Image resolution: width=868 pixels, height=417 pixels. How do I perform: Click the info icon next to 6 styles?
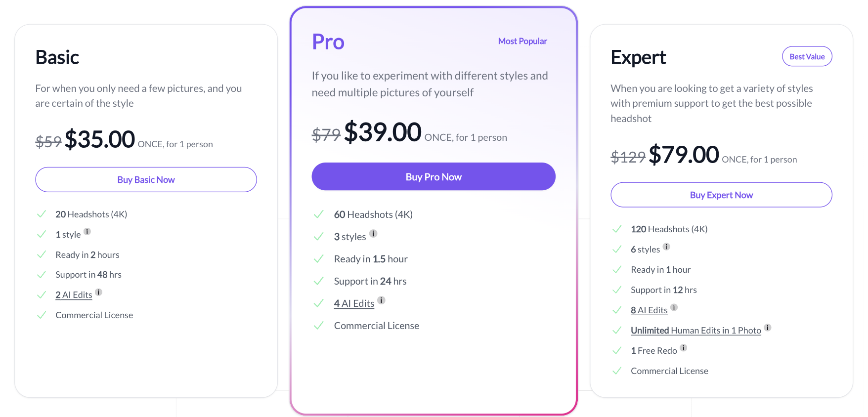click(666, 246)
